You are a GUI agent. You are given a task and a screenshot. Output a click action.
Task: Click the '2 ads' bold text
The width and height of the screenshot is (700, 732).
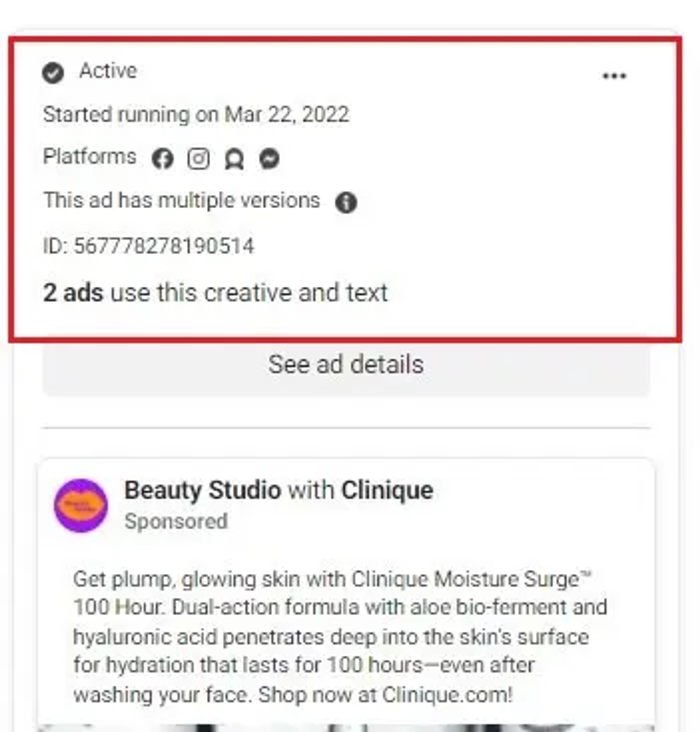click(x=73, y=293)
